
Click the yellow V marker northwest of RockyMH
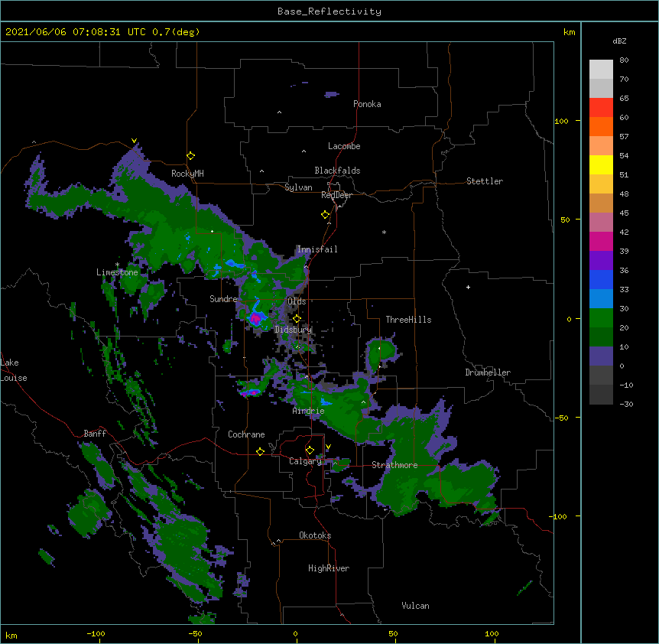tap(134, 141)
